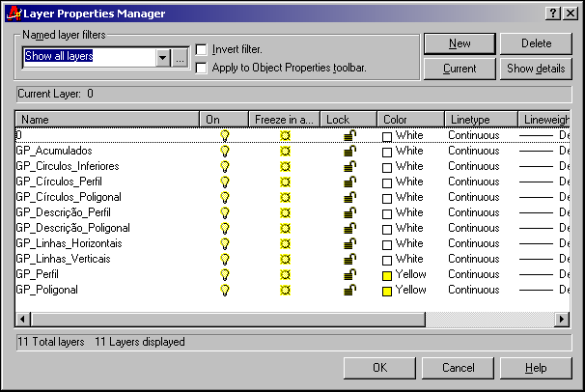
Task: Click the horizontal scrollbar right arrow
Action: click(x=562, y=320)
